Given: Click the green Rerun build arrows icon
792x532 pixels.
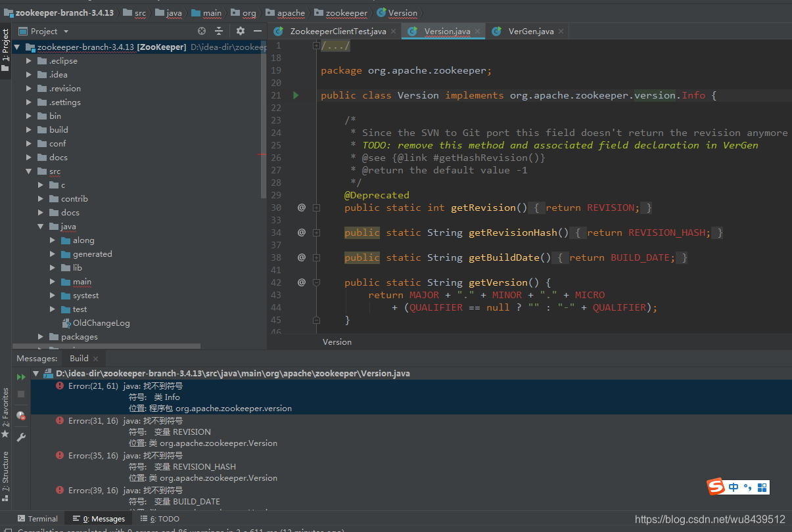Looking at the screenshot, I should pos(21,376).
